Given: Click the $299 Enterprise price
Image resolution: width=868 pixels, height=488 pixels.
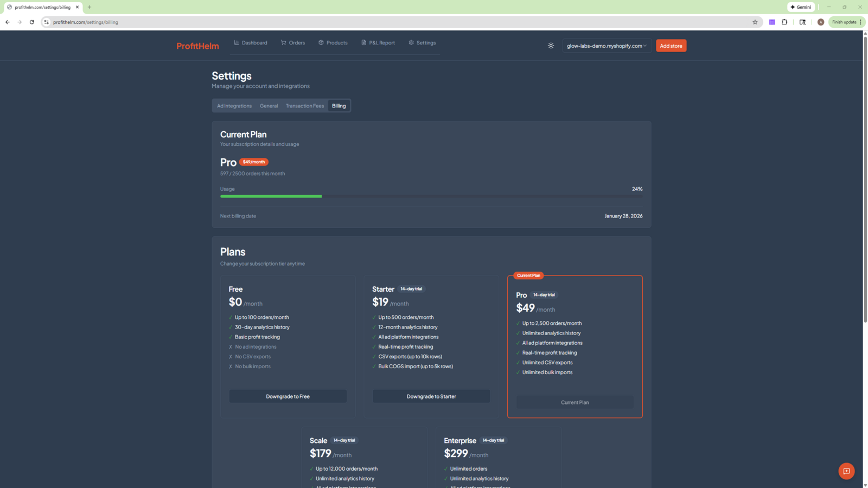Looking at the screenshot, I should coord(456,453).
